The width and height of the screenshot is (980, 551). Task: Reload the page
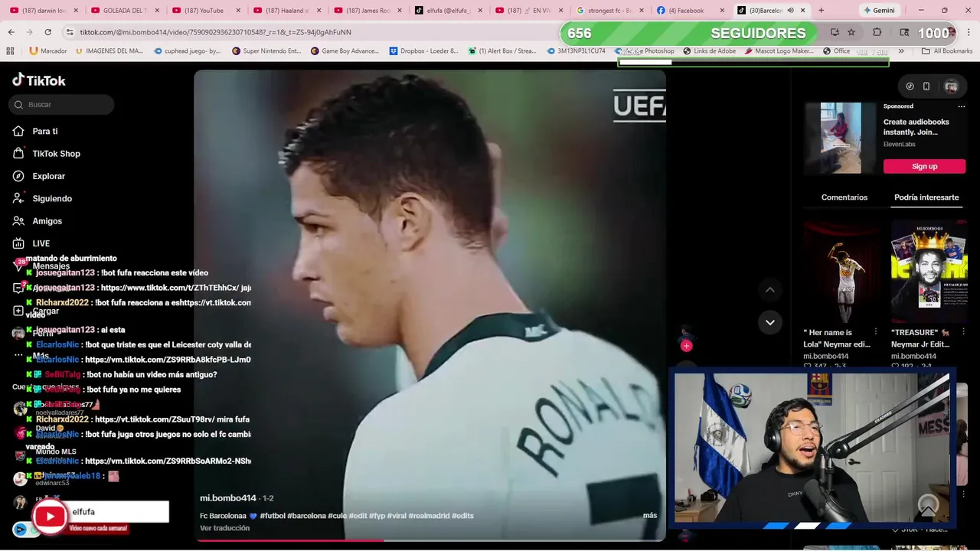tap(47, 32)
